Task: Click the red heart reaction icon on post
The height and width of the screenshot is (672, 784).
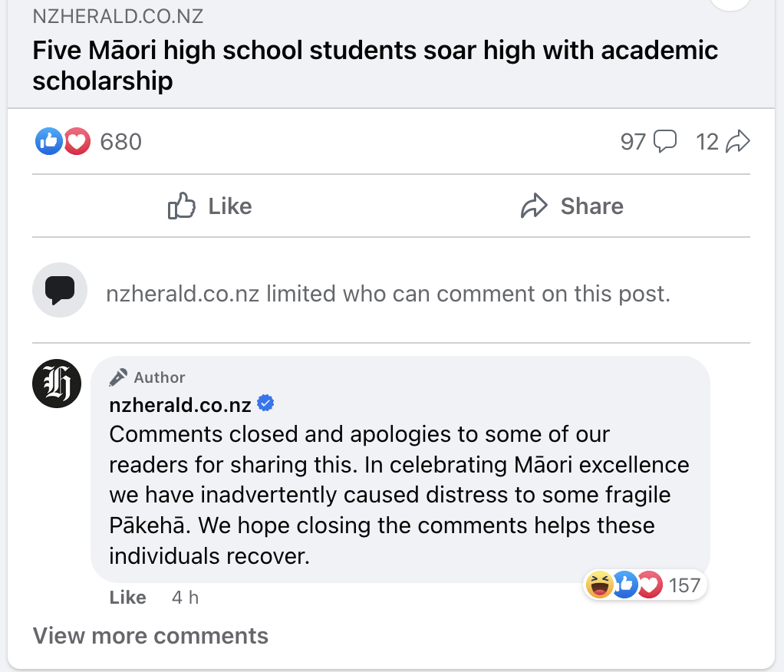Action: 77,141
